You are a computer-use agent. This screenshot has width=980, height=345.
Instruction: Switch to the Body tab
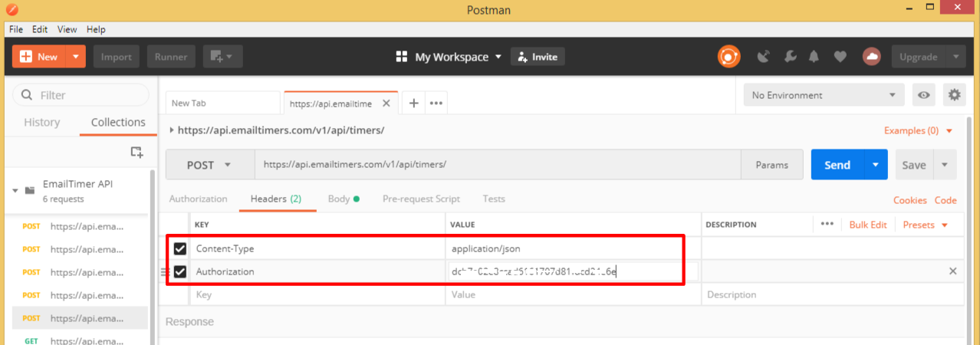[x=344, y=199]
